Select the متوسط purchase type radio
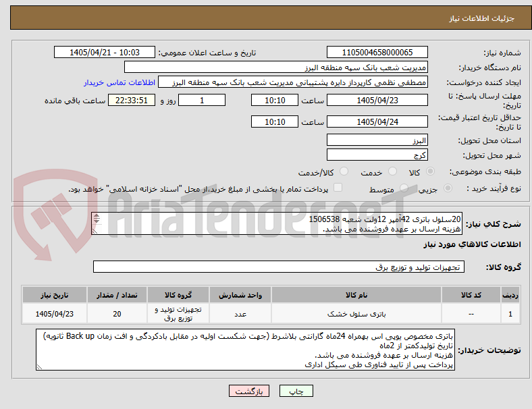Viewport: 532px width, 409px height. click(x=404, y=188)
